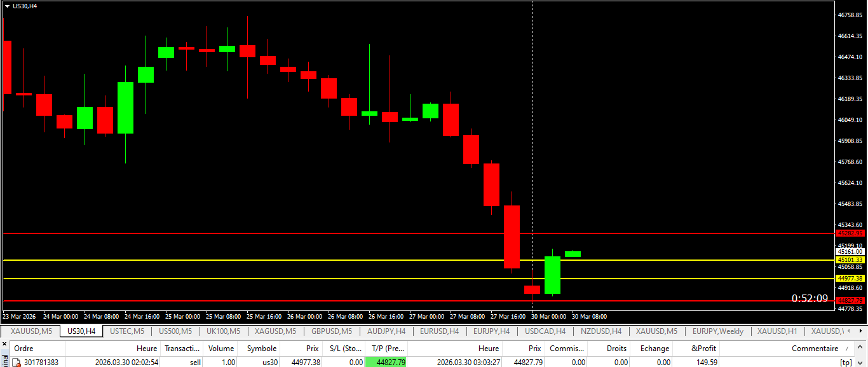Screen dimensions: 868x367
Task: Click the '26 Mar 16:00' time axis label
Action: [386, 316]
